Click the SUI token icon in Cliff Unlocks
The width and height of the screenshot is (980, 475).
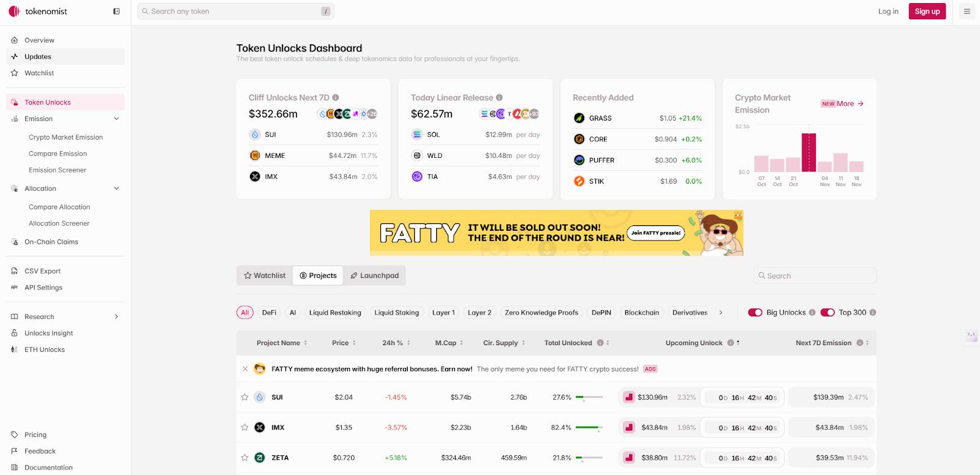click(x=255, y=135)
